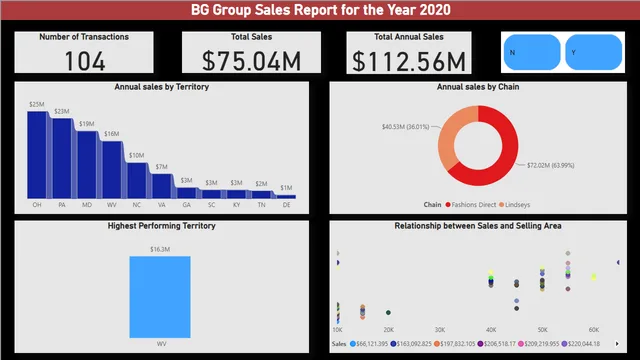Select the NC bar in territory chart

137,180
